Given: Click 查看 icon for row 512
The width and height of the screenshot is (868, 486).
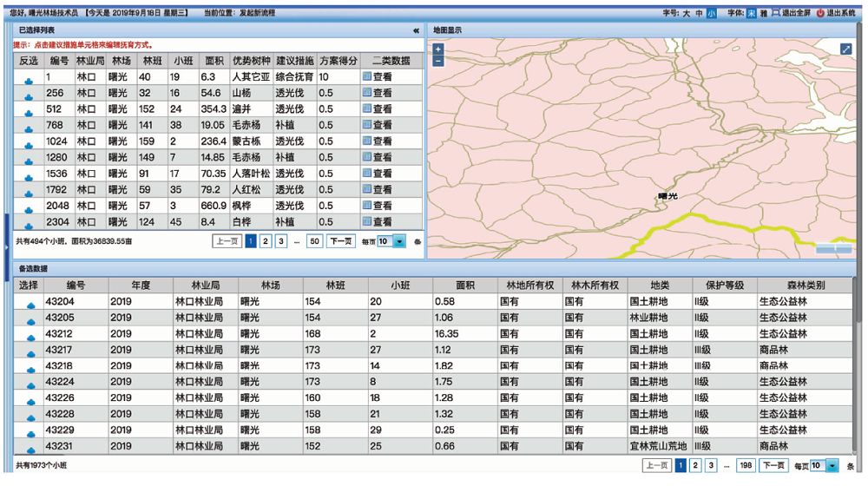Looking at the screenshot, I should 368,109.
